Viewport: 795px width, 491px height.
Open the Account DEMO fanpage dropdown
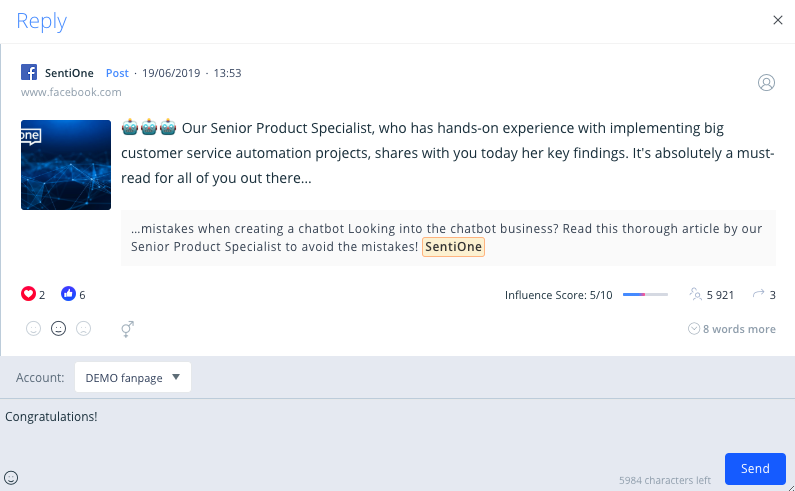point(133,377)
